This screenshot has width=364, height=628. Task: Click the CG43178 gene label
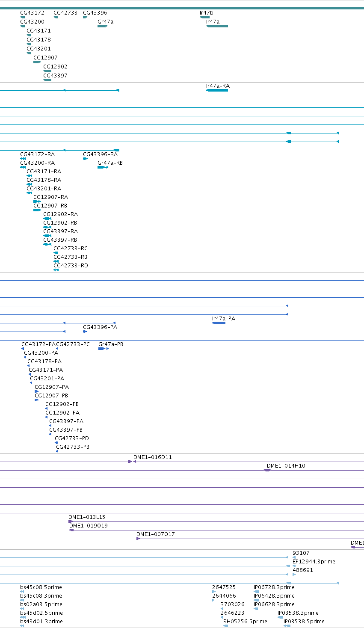click(38, 40)
